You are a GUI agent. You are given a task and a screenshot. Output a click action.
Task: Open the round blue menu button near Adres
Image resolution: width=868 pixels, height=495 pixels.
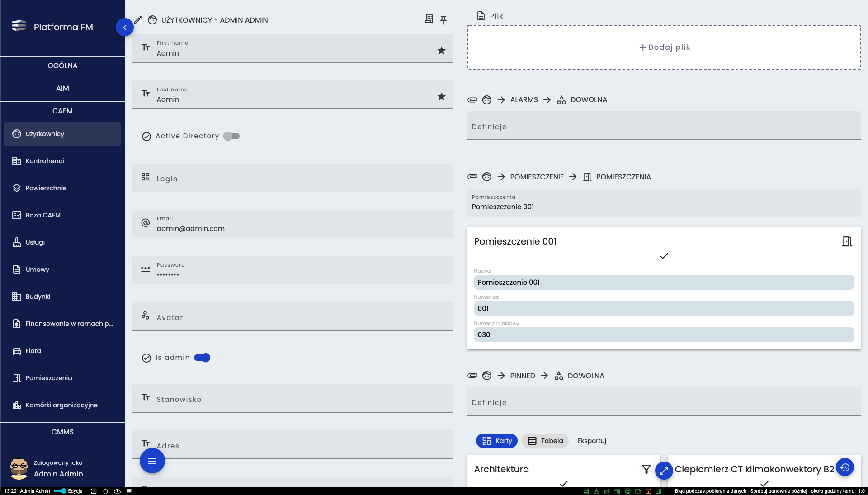point(152,461)
